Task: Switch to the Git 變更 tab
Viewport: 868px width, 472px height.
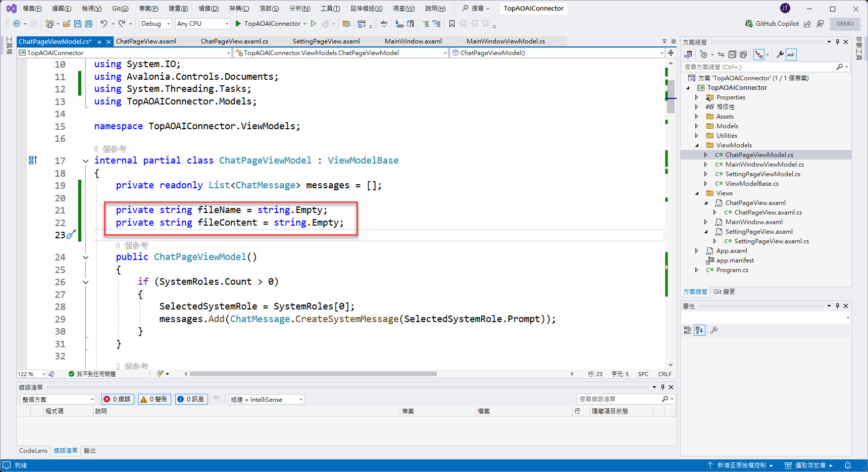Action: (724, 292)
